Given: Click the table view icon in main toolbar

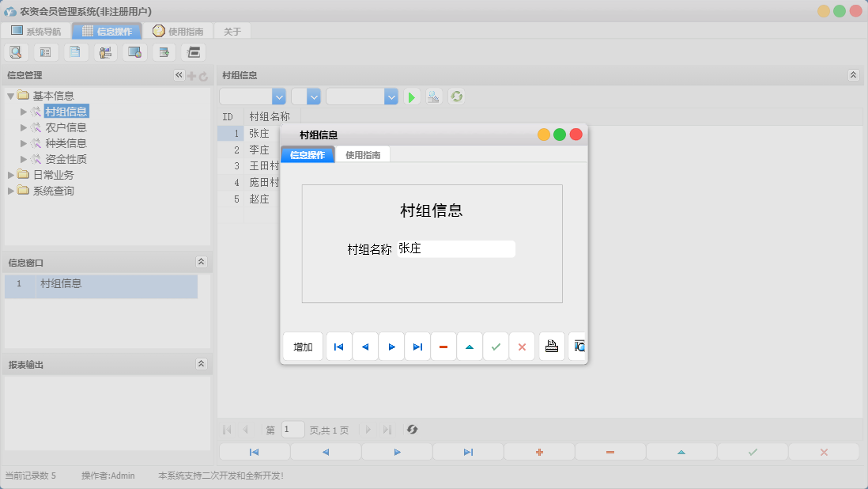Looking at the screenshot, I should [x=45, y=51].
